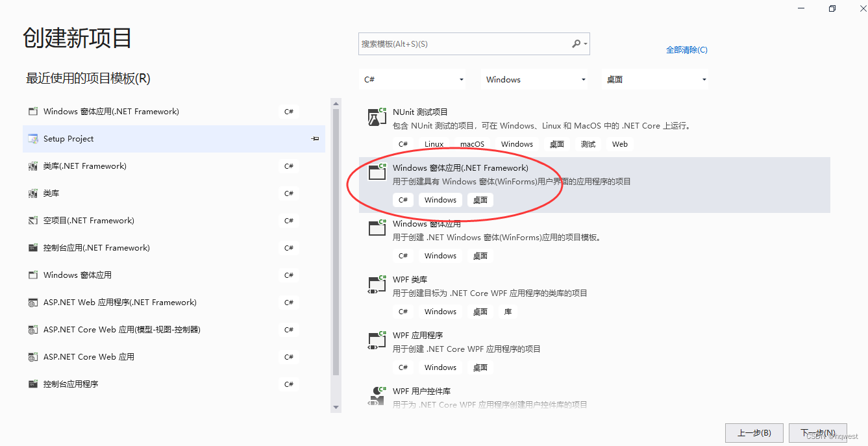This screenshot has height=446, width=868.
Task: Click the Linux tag under NUnit 测试项目
Action: (434, 144)
